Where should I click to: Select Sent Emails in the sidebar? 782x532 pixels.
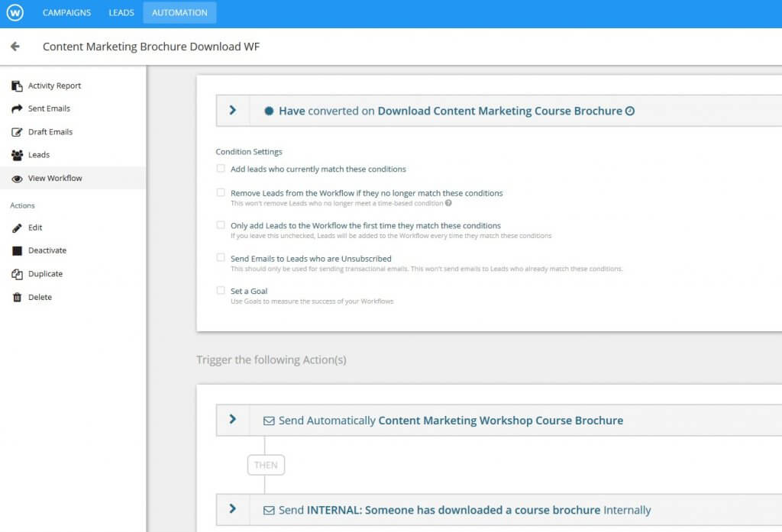pos(49,108)
